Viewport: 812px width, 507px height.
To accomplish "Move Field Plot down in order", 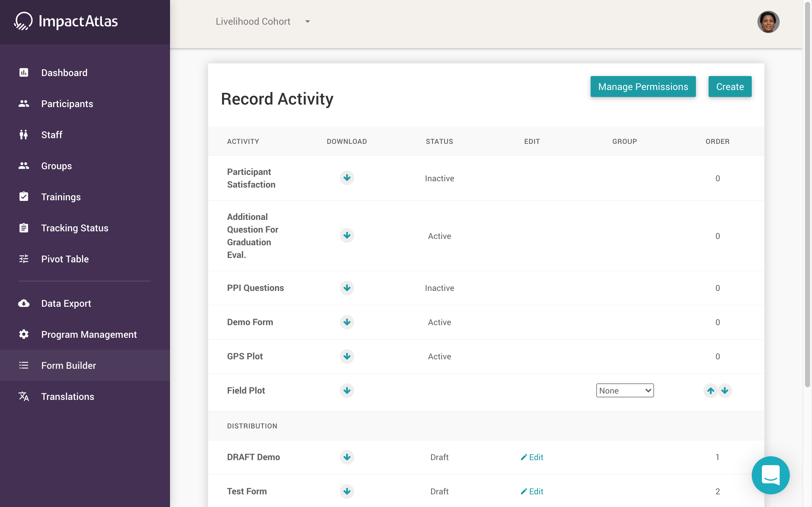I will (x=725, y=390).
